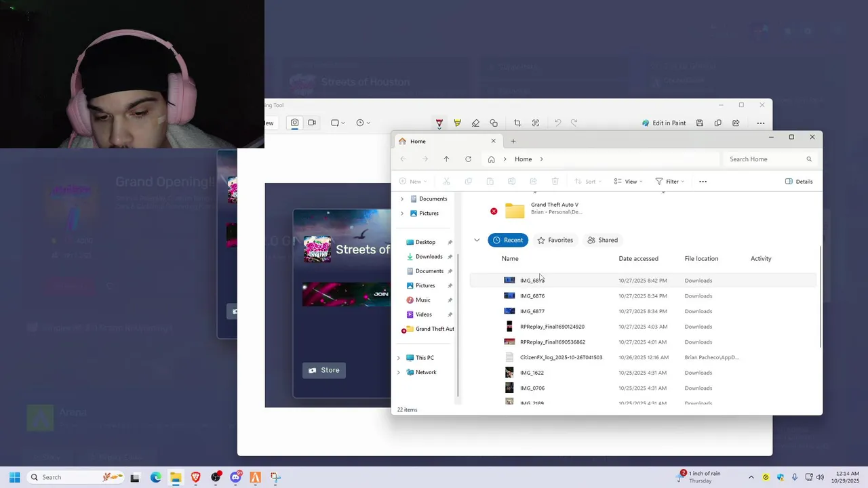Select file RPReplay_Final1690536862
The image size is (868, 488).
(x=643, y=342)
